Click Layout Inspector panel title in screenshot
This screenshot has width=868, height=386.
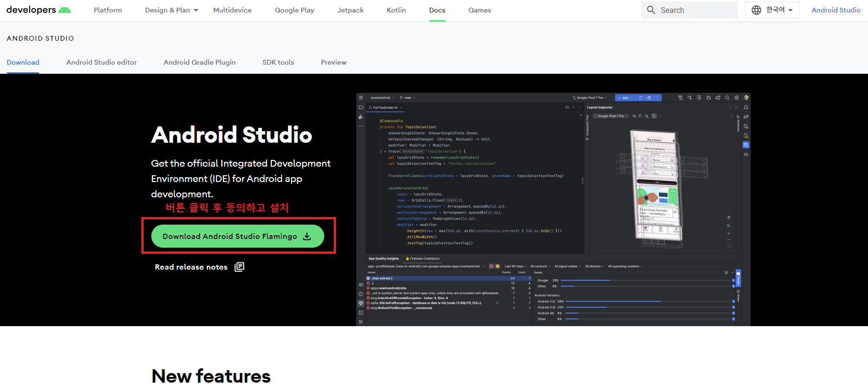pos(600,107)
